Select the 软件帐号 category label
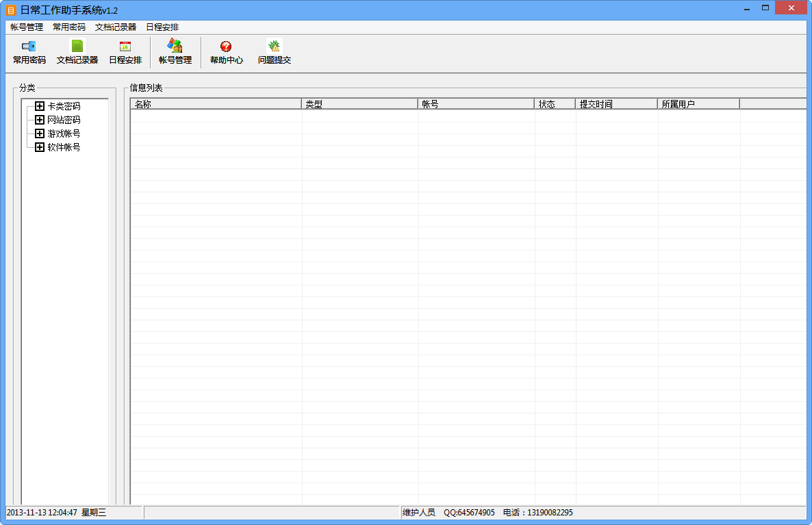Image resolution: width=812 pixels, height=525 pixels. [64, 147]
